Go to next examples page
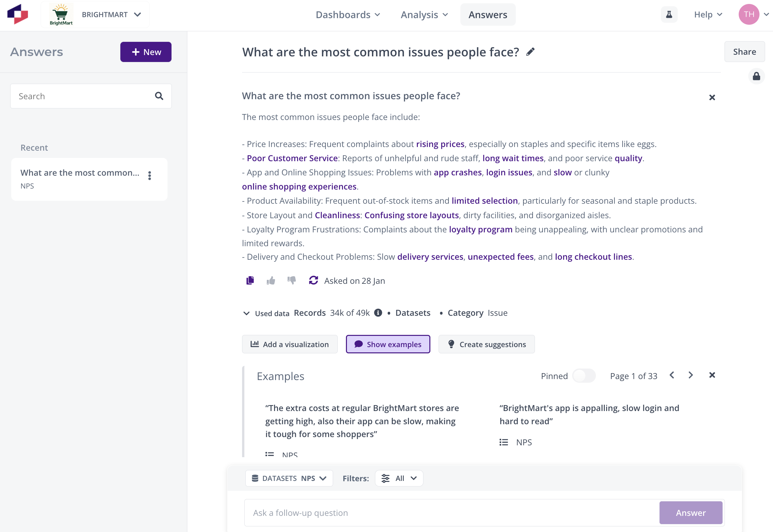Screen dimensions: 773x532 click(x=690, y=375)
